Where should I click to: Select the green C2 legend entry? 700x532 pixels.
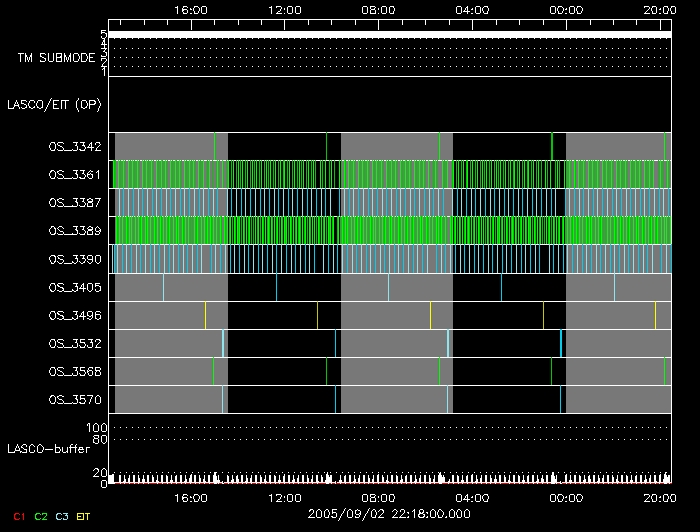41,515
